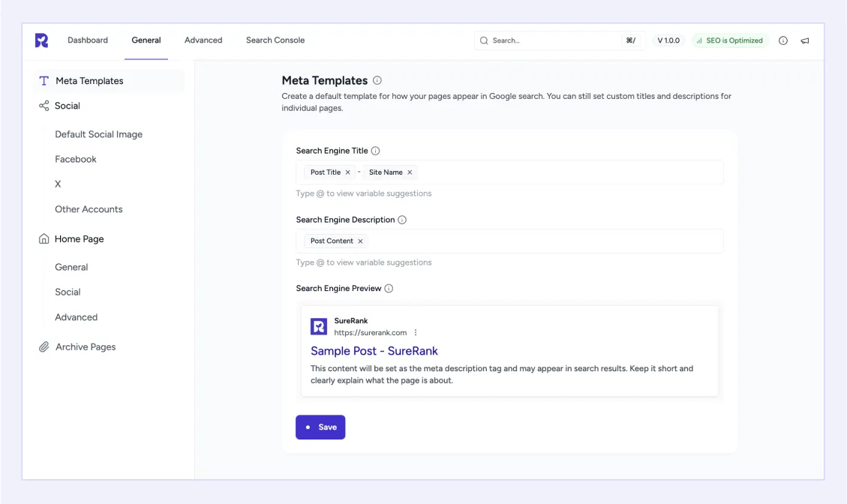Open the X social settings item
Image resolution: width=847 pixels, height=504 pixels.
(x=58, y=184)
